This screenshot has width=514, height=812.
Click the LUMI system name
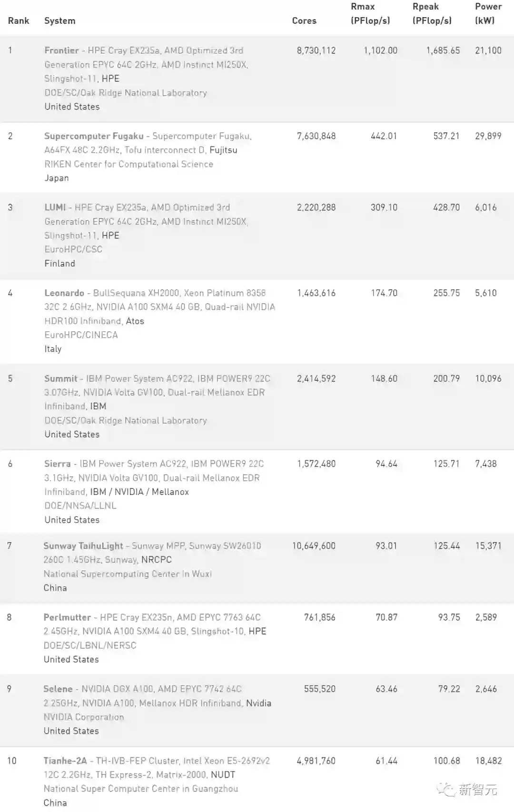click(x=55, y=208)
